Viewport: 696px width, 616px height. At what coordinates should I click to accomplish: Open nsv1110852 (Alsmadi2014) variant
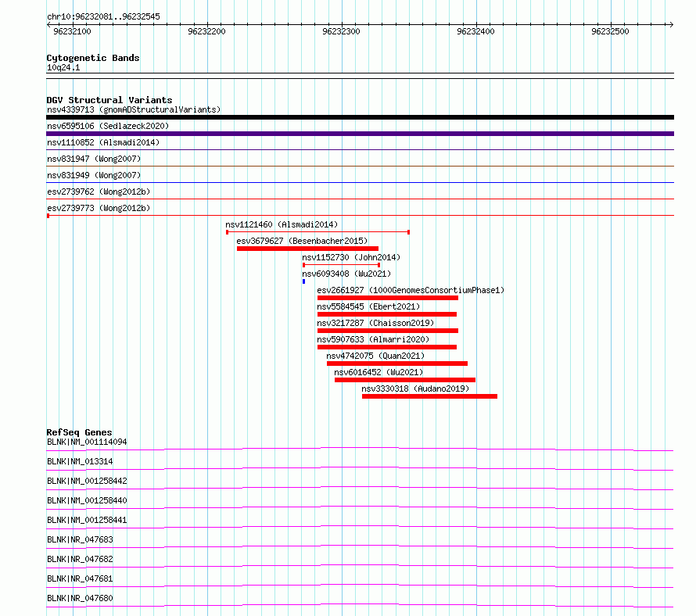(x=103, y=142)
